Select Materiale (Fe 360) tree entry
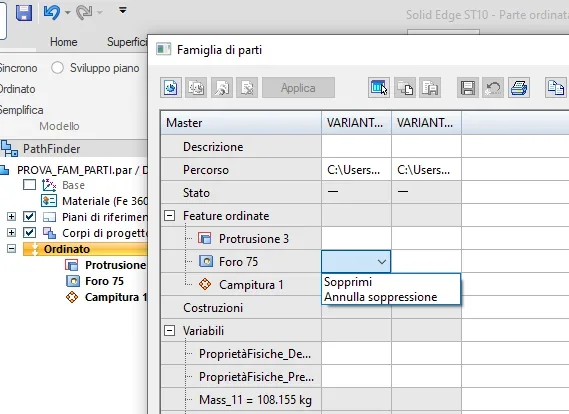 (x=105, y=201)
